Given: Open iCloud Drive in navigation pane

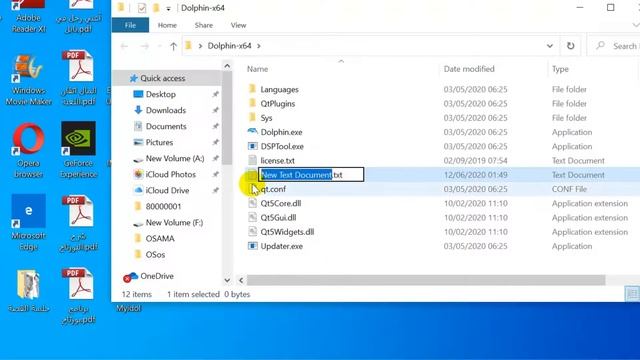Looking at the screenshot, I should (x=167, y=191).
